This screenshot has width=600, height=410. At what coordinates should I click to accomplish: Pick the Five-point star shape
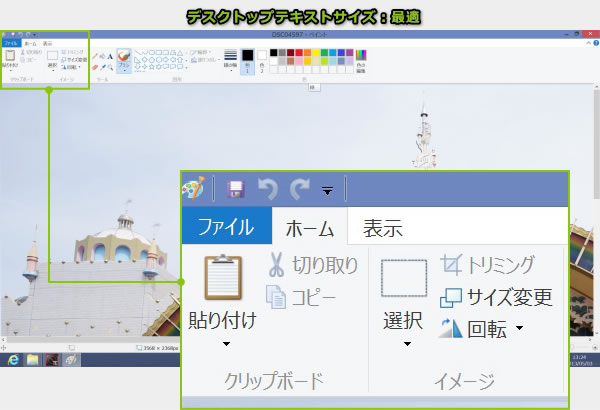(151, 67)
